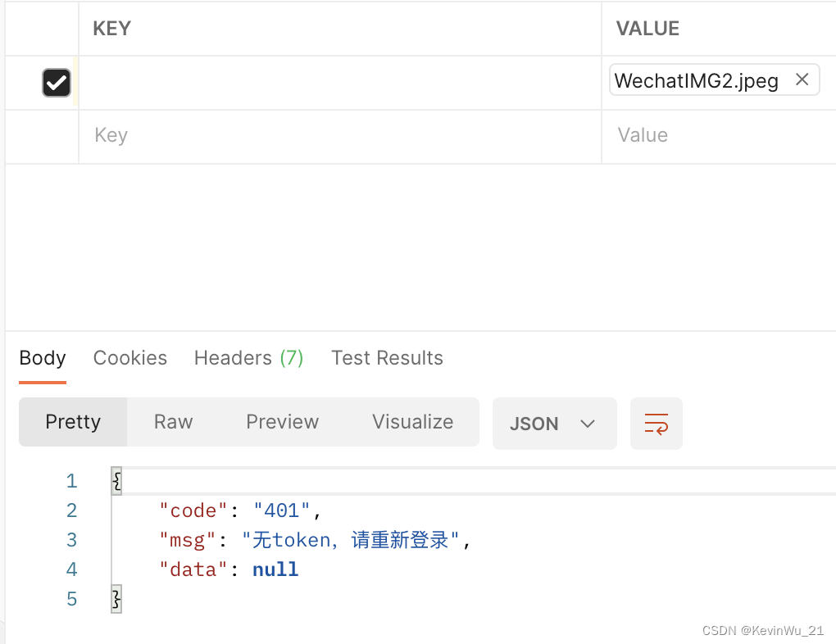The width and height of the screenshot is (836, 644).
Task: Click line number 5 in the response body
Action: pyautogui.click(x=71, y=598)
